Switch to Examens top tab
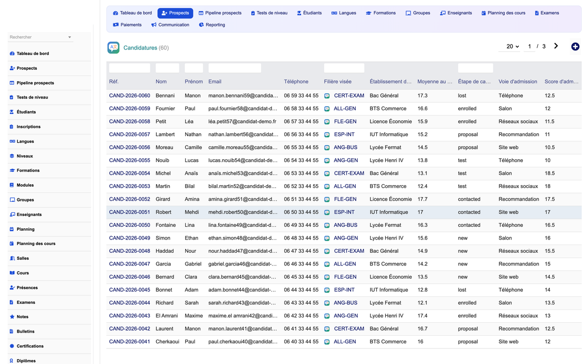The width and height of the screenshot is (588, 364). (x=547, y=13)
